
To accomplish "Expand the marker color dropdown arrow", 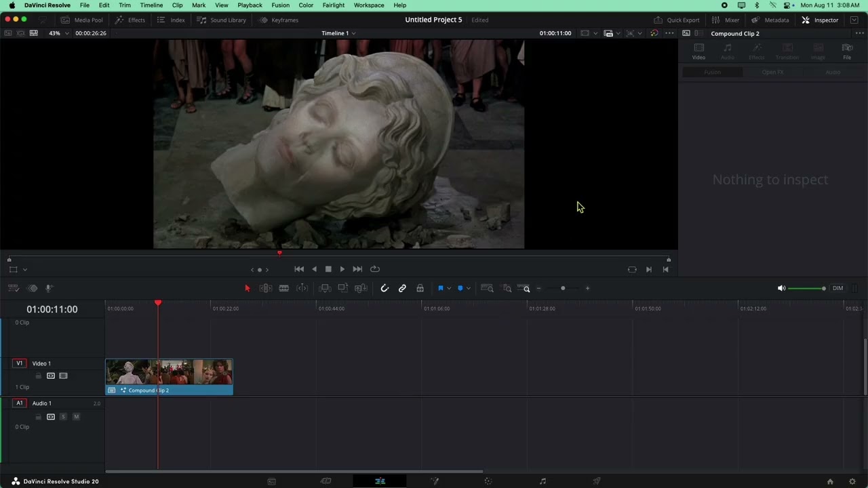I will [x=469, y=289].
